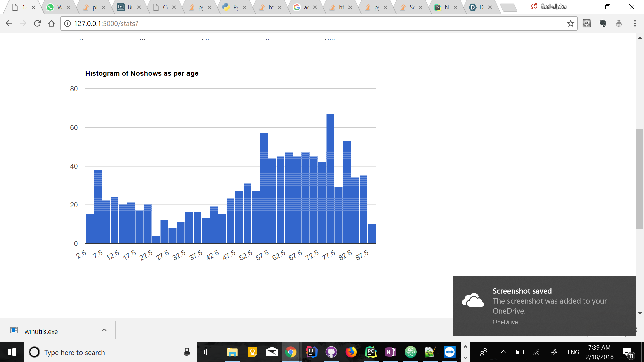Screen dimensions: 644x362
Task: Open GitHub Desktop taskbar icon
Action: [331, 352]
